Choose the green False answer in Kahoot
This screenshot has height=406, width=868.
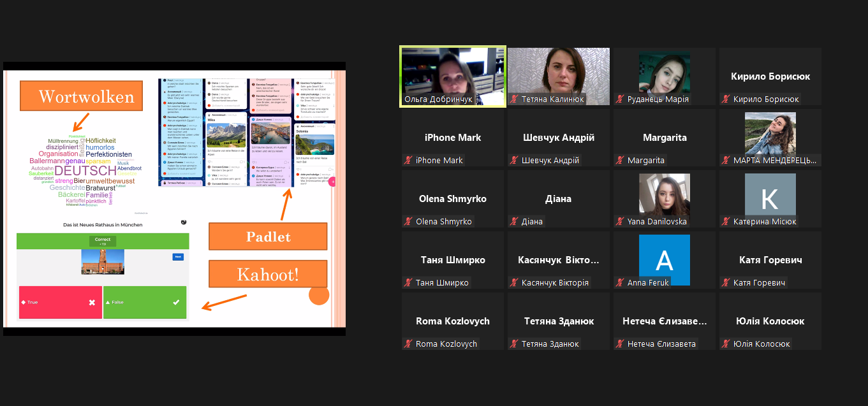click(145, 302)
